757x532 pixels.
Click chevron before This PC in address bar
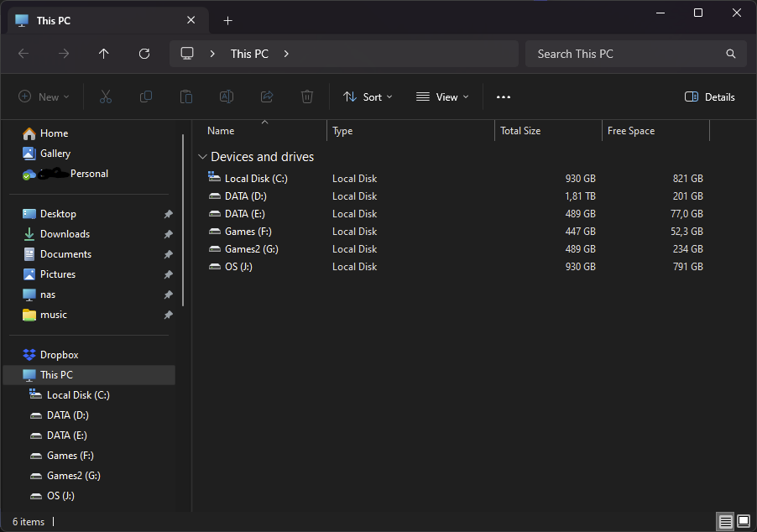(212, 54)
